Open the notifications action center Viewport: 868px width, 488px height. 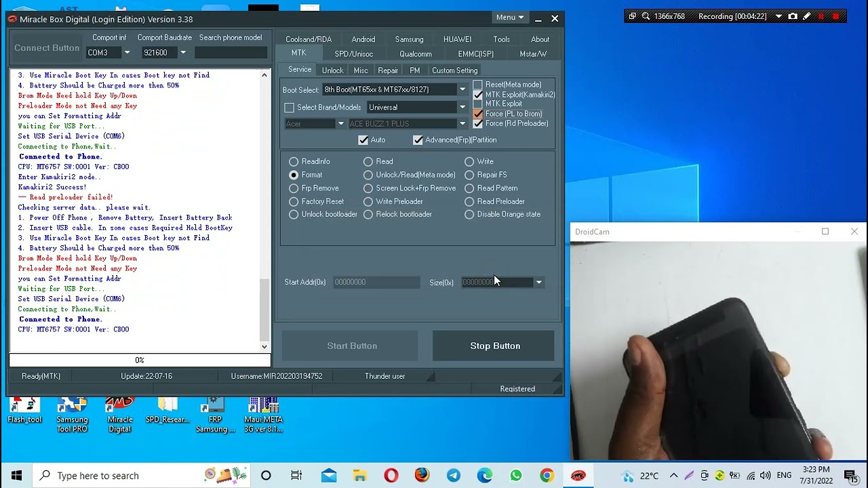tap(851, 475)
